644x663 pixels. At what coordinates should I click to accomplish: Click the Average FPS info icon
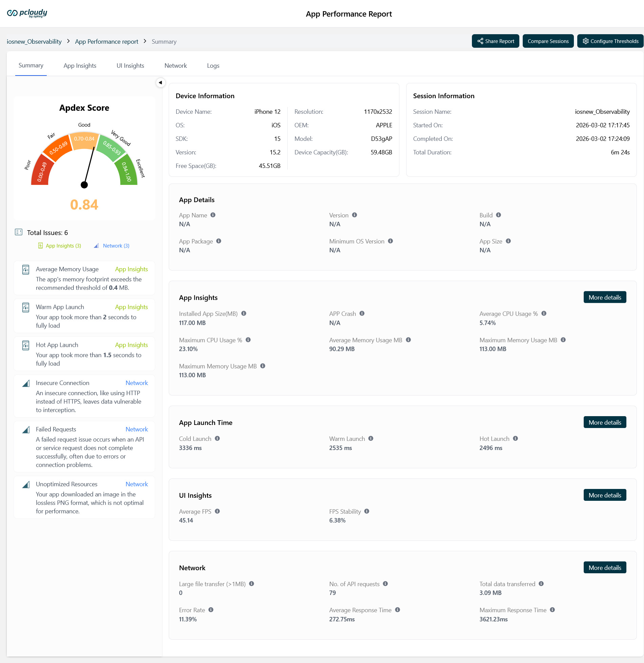click(x=217, y=511)
